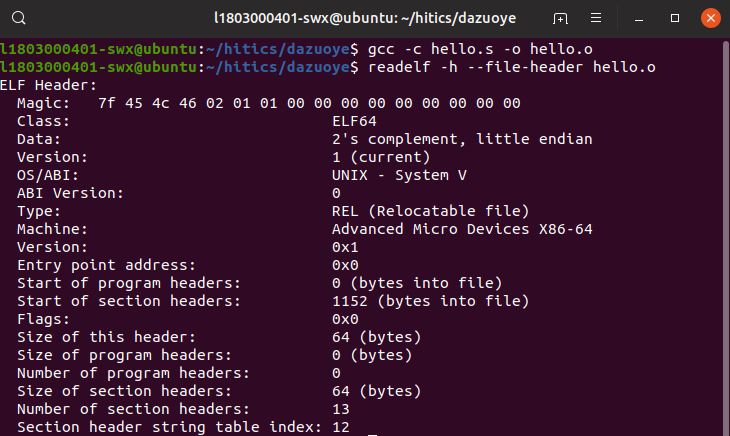Image resolution: width=730 pixels, height=436 pixels.
Task: Maximize the terminal window
Action: [675, 18]
